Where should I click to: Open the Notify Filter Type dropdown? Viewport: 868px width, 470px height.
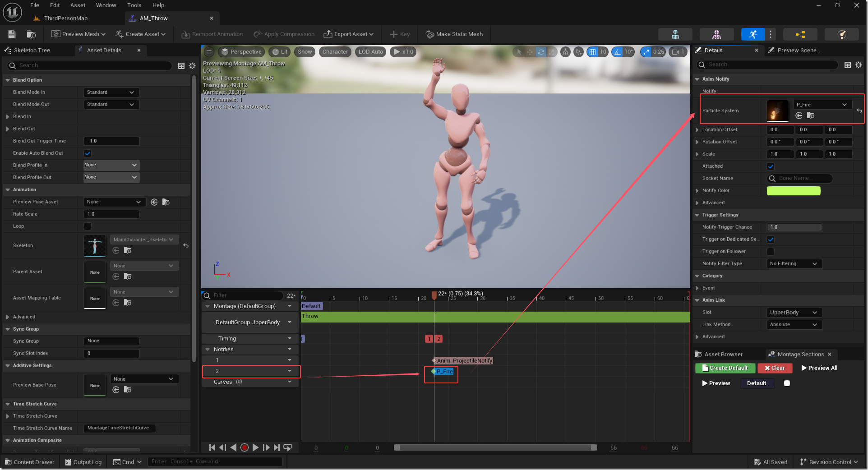pos(794,264)
